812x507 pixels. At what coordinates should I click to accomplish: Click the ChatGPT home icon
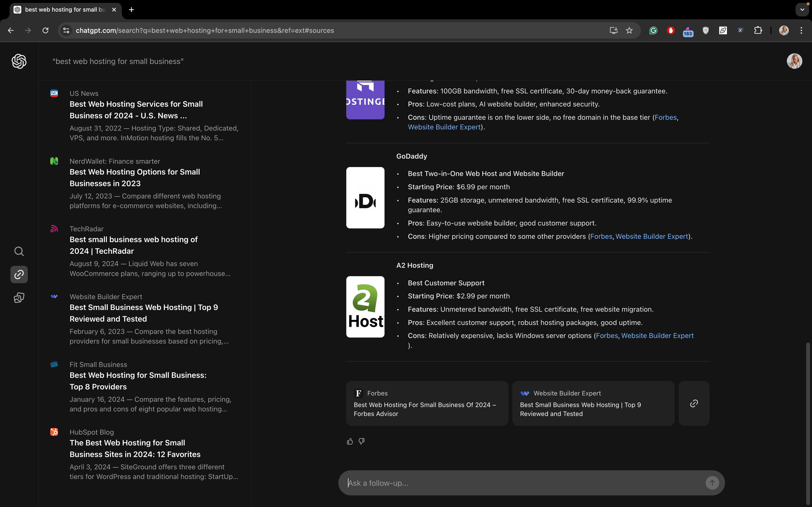pyautogui.click(x=19, y=61)
